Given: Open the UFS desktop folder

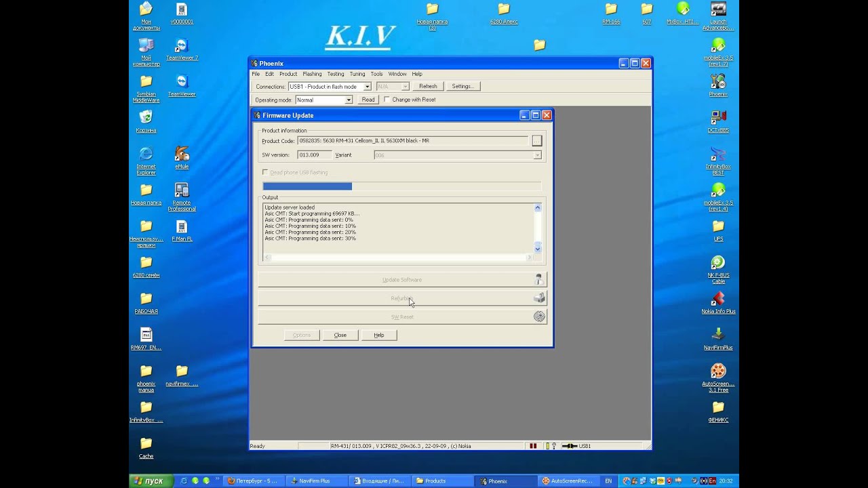Looking at the screenshot, I should click(x=718, y=230).
